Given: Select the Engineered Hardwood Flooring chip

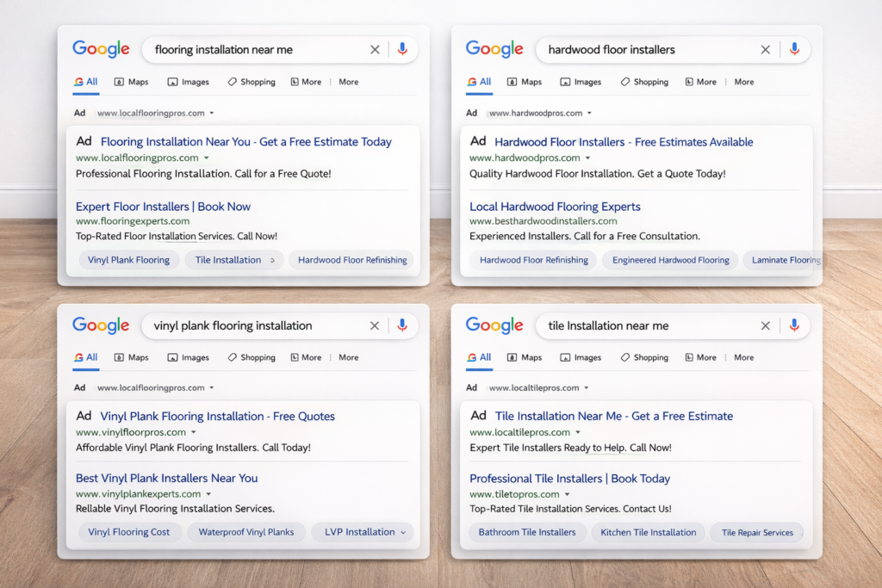Looking at the screenshot, I should click(670, 260).
